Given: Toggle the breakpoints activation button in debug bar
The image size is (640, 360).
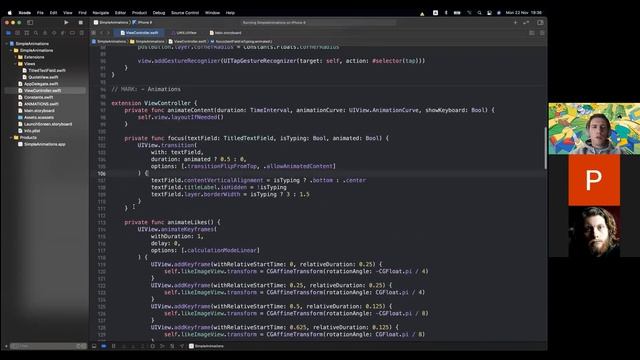Looking at the screenshot, I should [x=104, y=346].
